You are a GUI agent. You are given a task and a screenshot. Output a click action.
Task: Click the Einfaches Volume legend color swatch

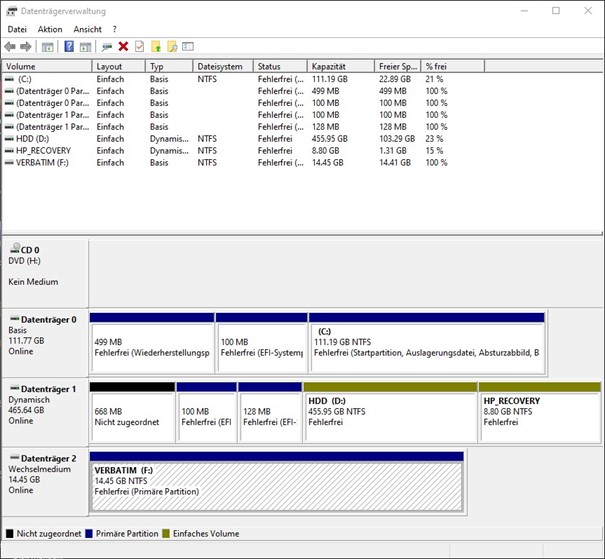[x=168, y=534]
